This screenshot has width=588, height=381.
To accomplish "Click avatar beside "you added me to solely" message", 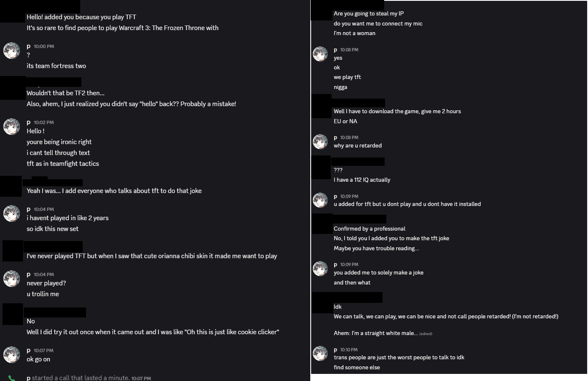I will point(320,269).
